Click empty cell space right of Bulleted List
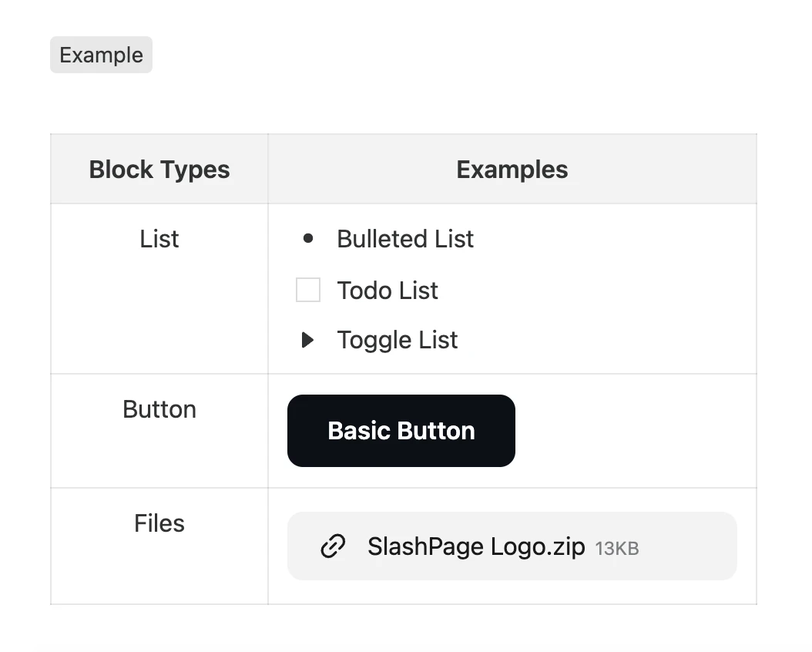This screenshot has height=652, width=812. [616, 239]
